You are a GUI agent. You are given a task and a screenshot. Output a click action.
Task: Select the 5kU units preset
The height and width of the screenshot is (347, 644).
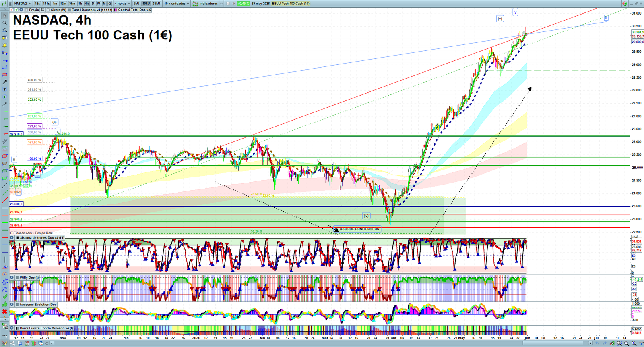(x=136, y=3)
